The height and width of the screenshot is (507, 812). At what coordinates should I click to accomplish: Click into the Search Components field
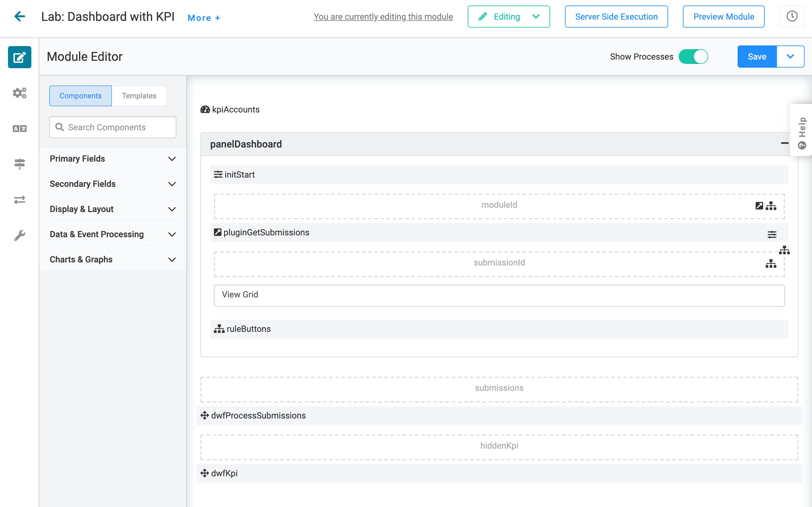click(113, 127)
